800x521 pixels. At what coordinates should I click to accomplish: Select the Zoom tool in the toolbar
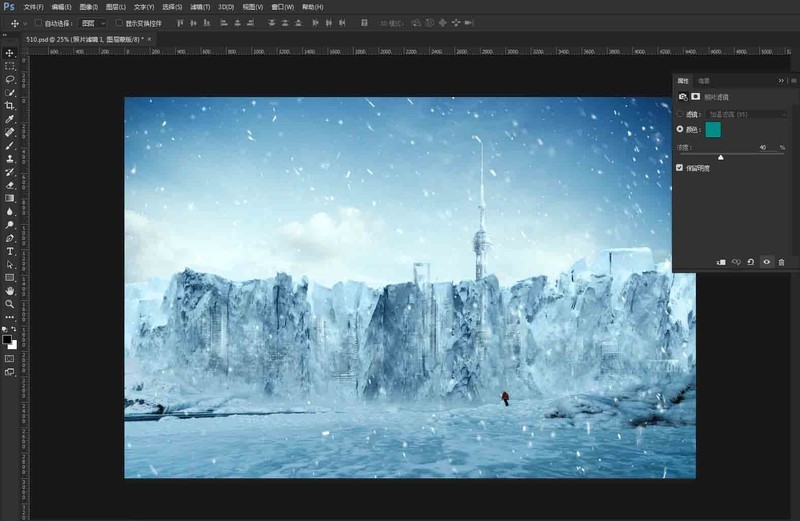click(10, 304)
